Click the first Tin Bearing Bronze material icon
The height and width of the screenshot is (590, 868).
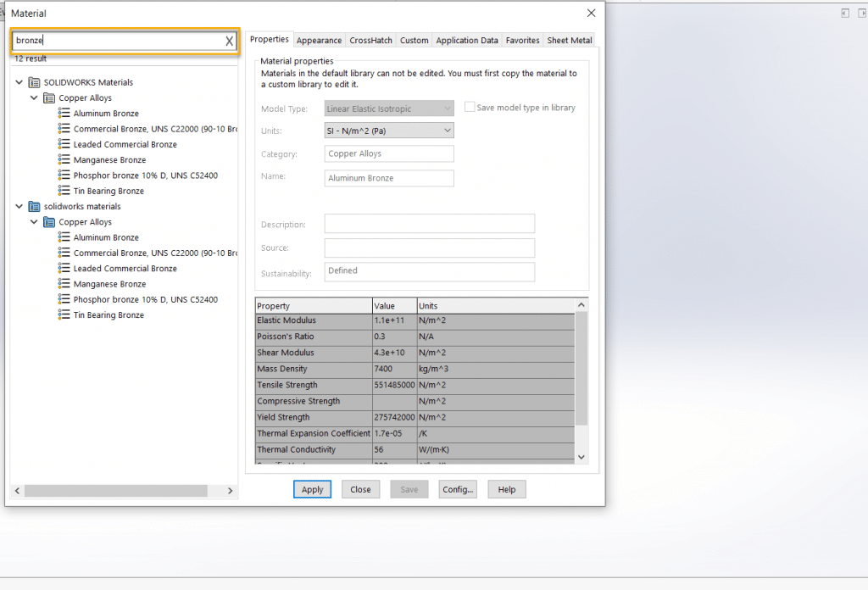pos(64,191)
